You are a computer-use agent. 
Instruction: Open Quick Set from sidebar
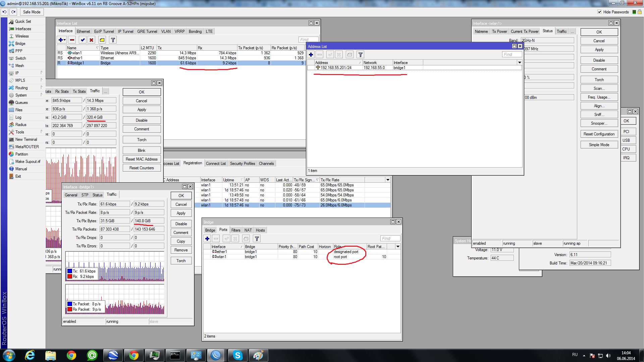(23, 21)
